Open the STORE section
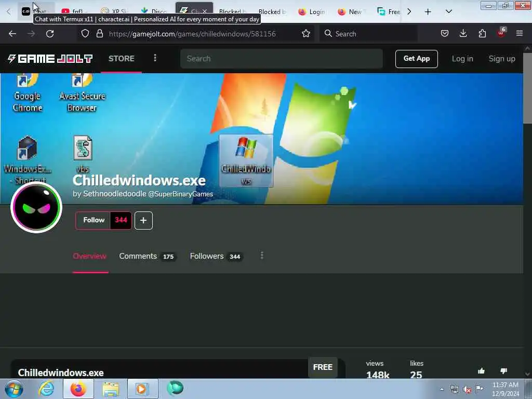The image size is (532, 399). pos(121,59)
